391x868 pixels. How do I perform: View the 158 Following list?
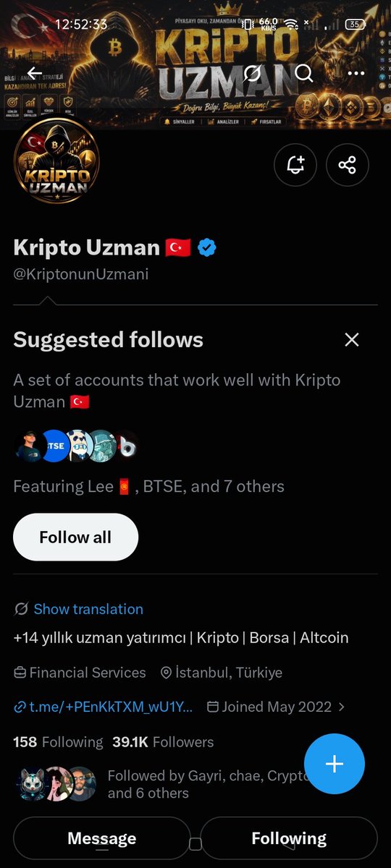(x=58, y=742)
